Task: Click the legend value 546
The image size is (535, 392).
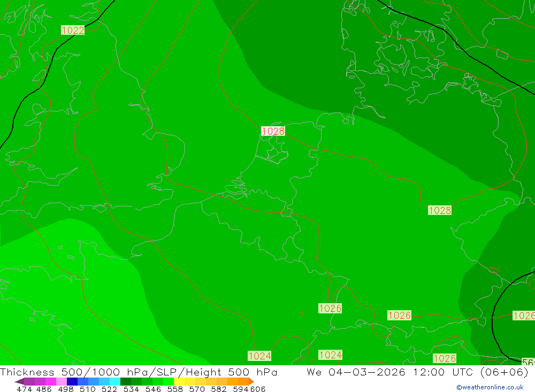Action: tap(153, 389)
